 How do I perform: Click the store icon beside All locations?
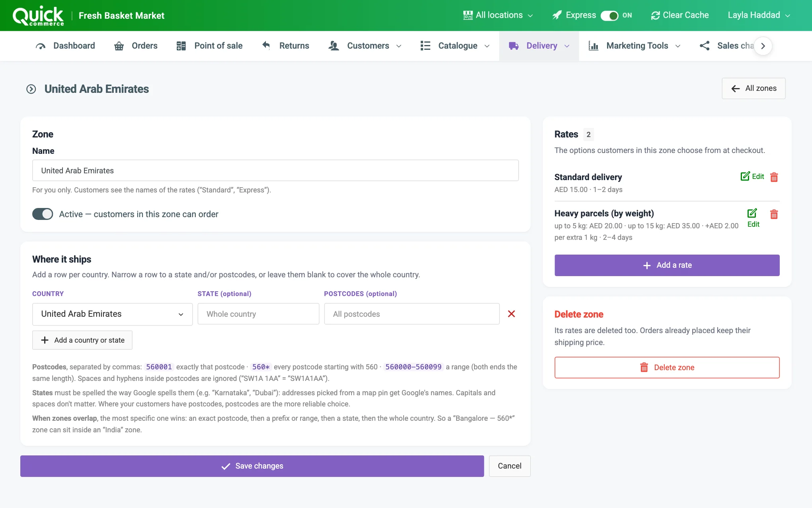point(468,15)
